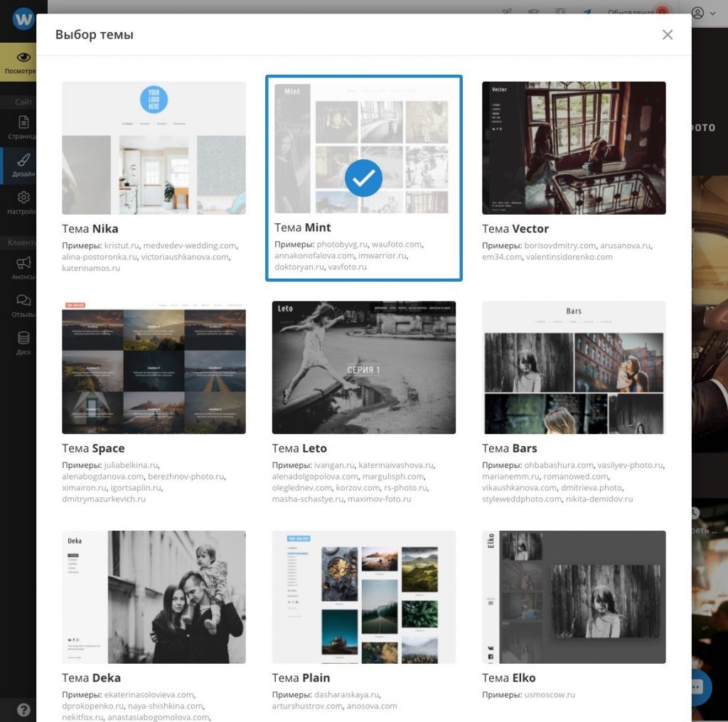
Task: Open example link korzov.com
Action: click(x=358, y=487)
